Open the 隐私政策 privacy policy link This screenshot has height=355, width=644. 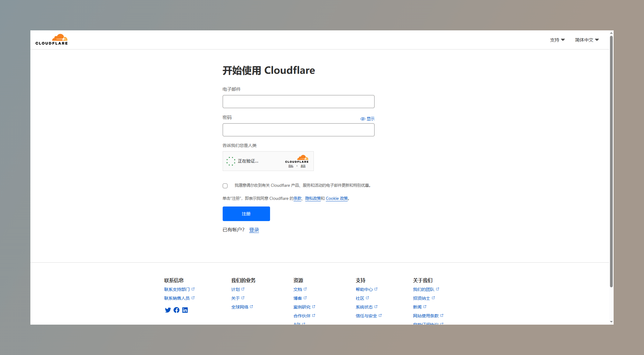pyautogui.click(x=313, y=198)
